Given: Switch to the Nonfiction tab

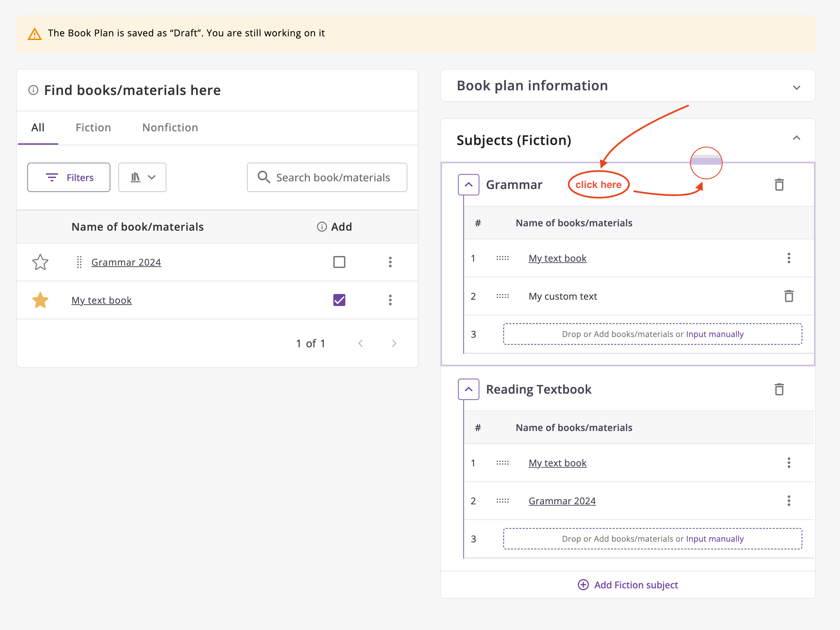Looking at the screenshot, I should (x=170, y=128).
